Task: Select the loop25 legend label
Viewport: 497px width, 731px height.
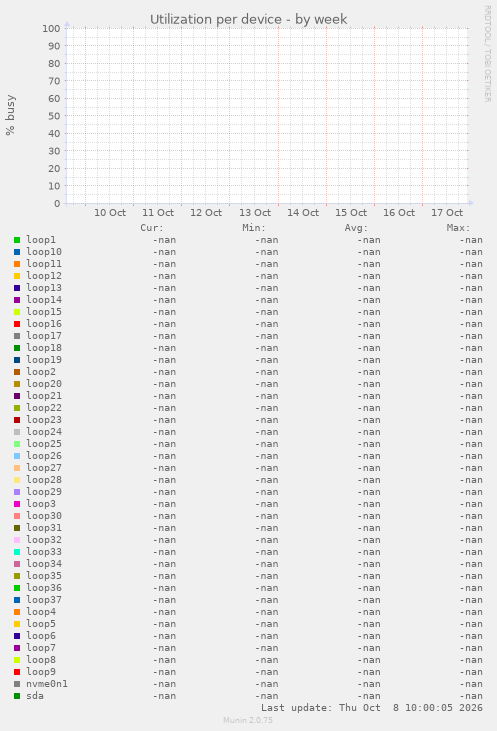Action: coord(44,444)
